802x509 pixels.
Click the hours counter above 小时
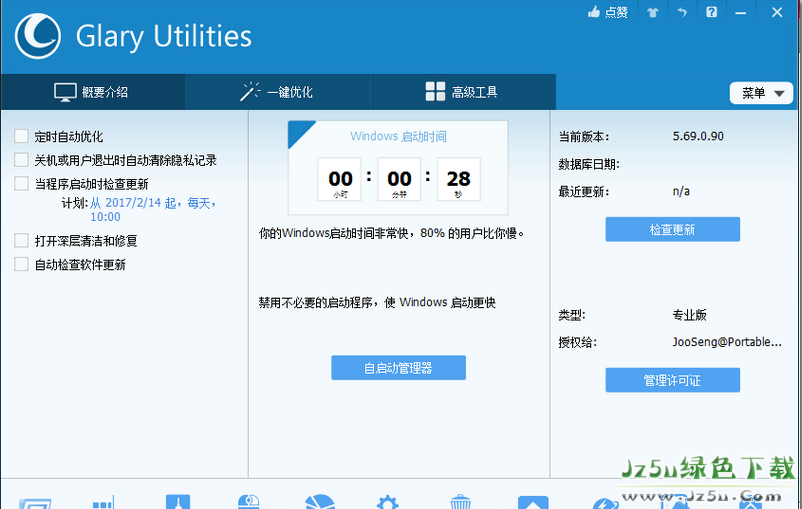tap(340, 179)
